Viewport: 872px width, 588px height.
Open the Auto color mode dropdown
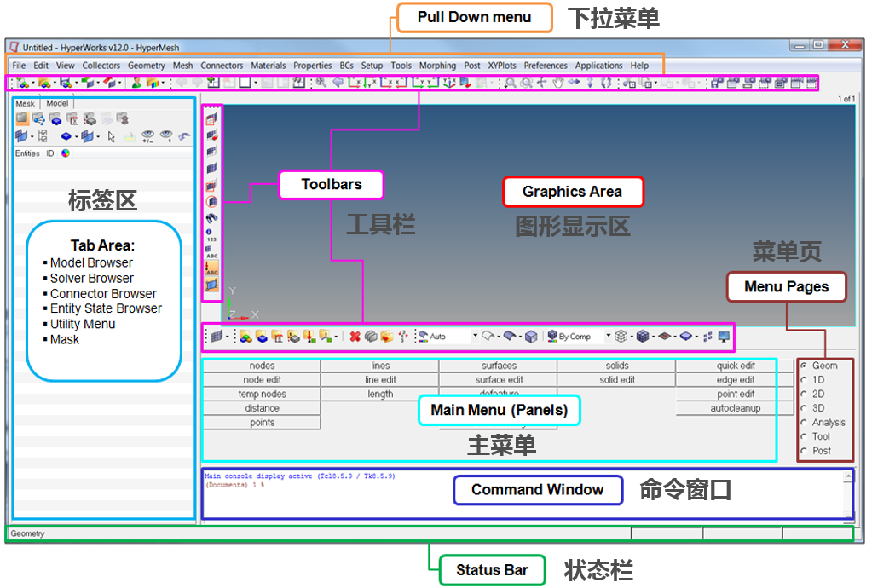coord(474,336)
